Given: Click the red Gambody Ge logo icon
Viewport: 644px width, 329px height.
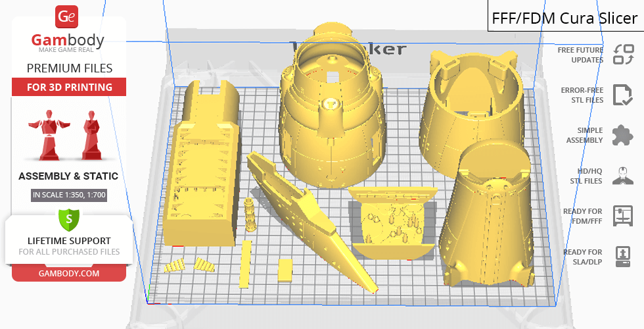Looking at the screenshot, I should tap(68, 16).
